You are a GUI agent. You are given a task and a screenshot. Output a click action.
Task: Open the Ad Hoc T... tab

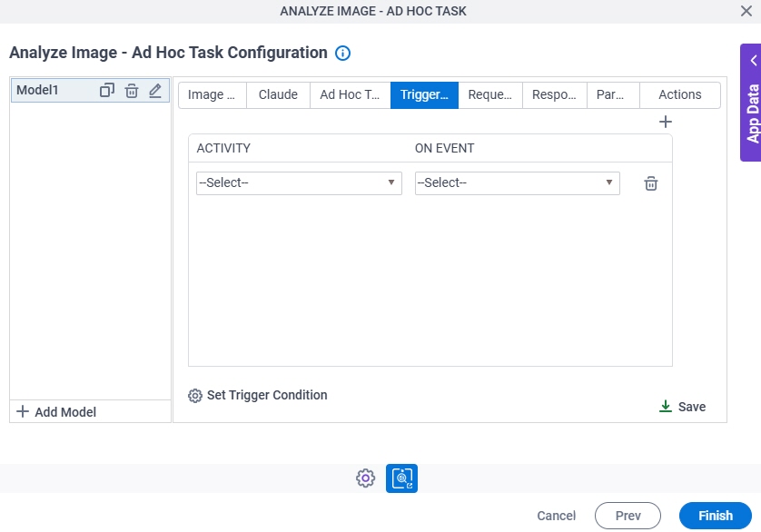[x=350, y=94]
